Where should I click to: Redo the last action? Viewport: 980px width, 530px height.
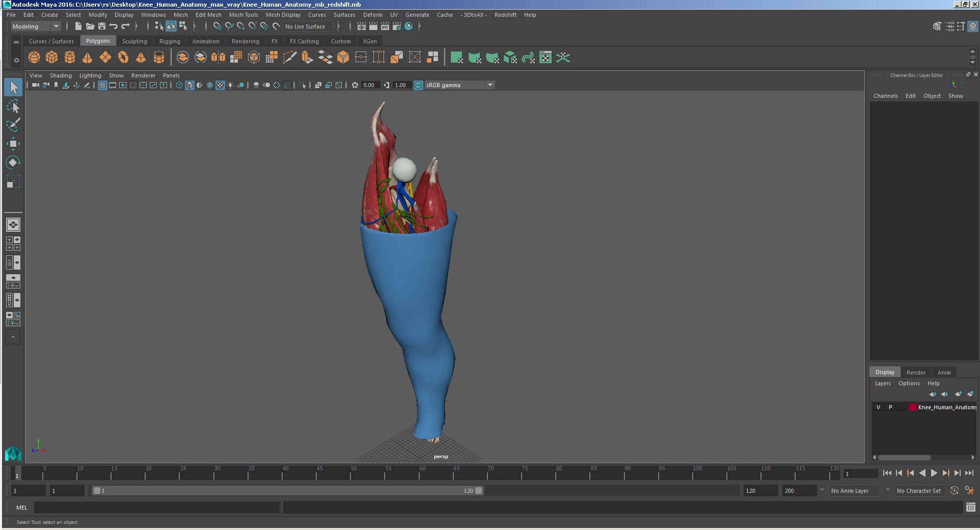(125, 26)
